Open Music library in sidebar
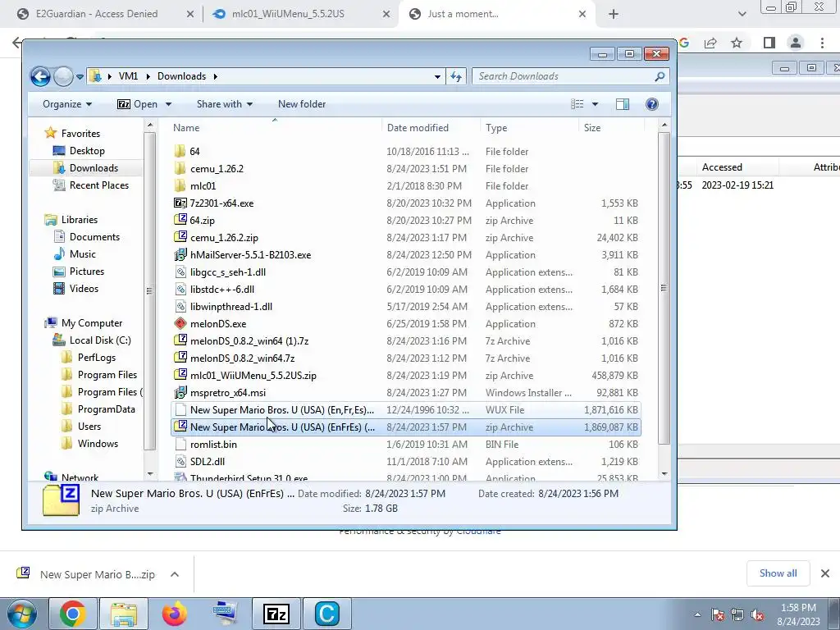 point(83,254)
